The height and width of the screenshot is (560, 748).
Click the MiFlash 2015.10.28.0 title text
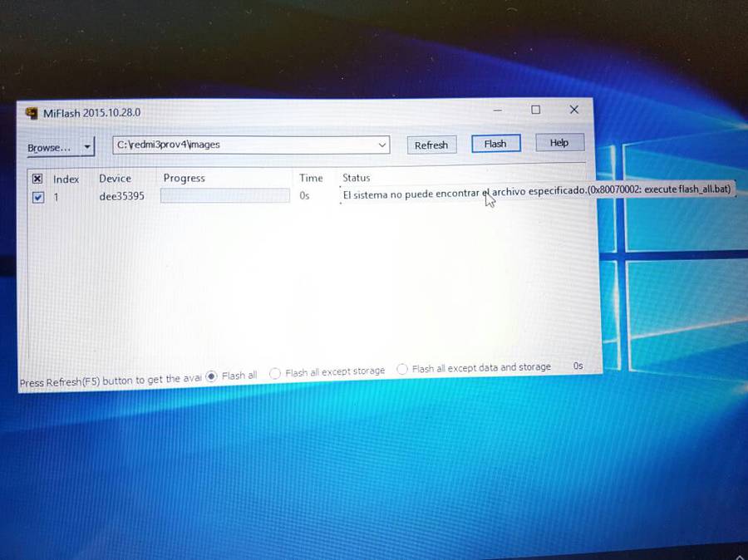[92, 113]
